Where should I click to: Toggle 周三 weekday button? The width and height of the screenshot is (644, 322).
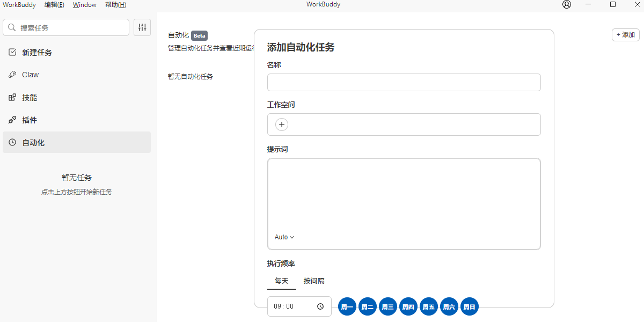click(388, 307)
